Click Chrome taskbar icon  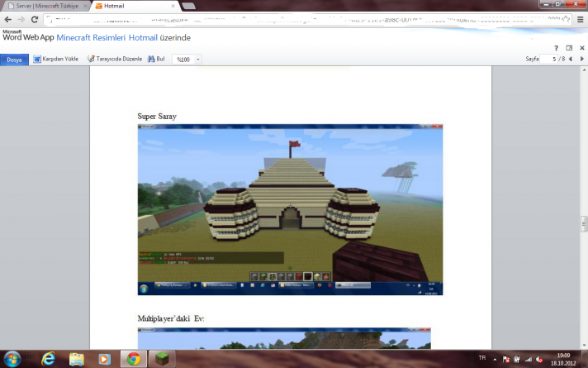[x=134, y=359]
